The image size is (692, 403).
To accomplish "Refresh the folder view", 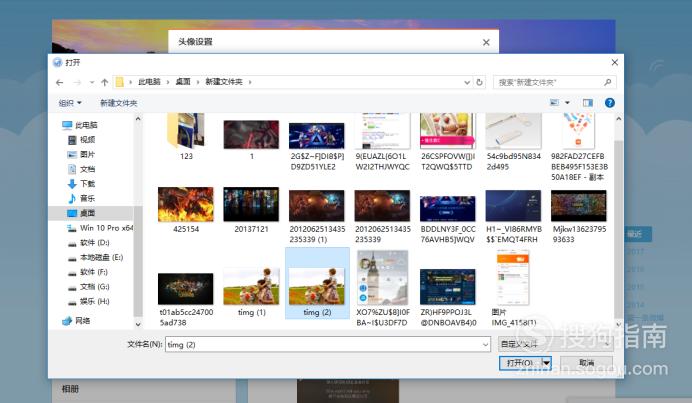I will tap(479, 82).
